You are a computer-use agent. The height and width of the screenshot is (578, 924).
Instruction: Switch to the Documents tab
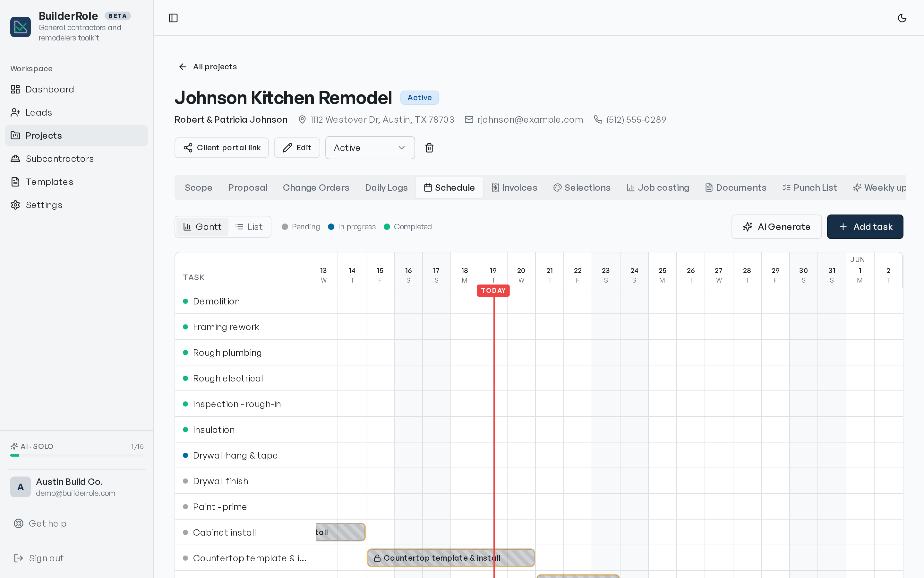click(x=735, y=188)
